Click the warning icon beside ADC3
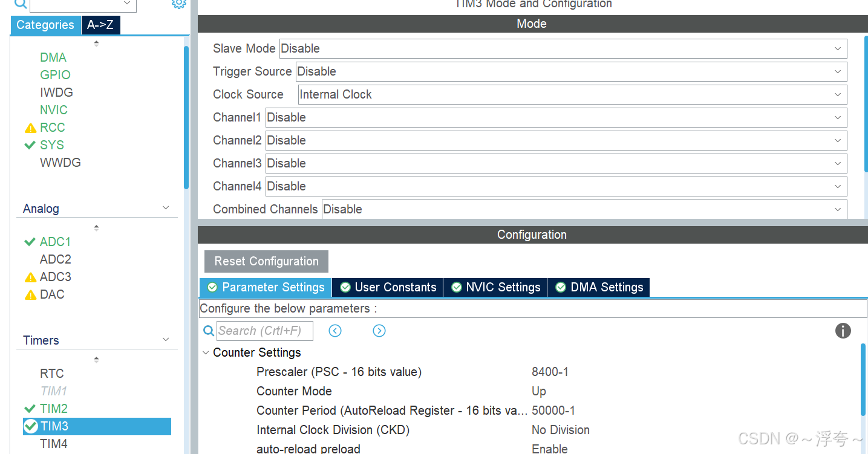The width and height of the screenshot is (868, 454). [x=30, y=276]
